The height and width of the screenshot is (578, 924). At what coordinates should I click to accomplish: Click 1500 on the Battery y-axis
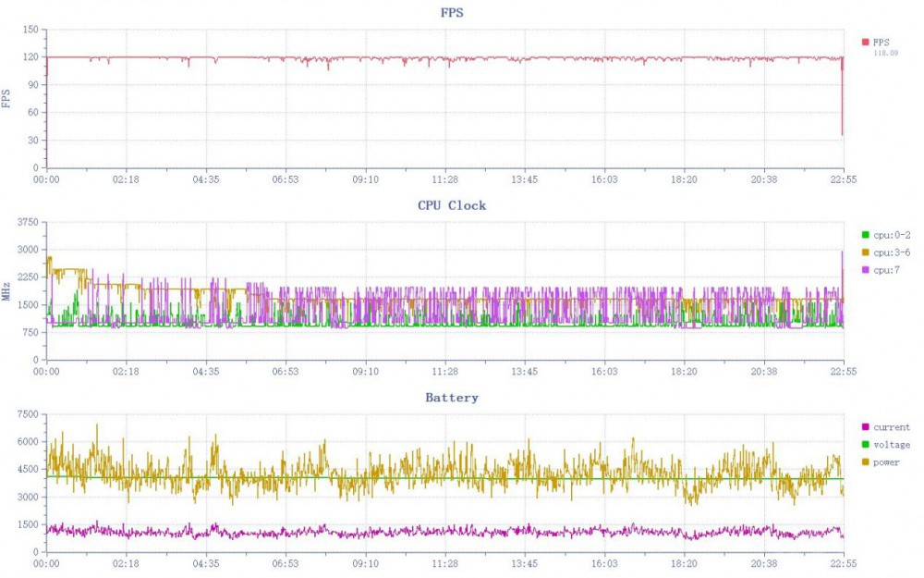tap(29, 525)
